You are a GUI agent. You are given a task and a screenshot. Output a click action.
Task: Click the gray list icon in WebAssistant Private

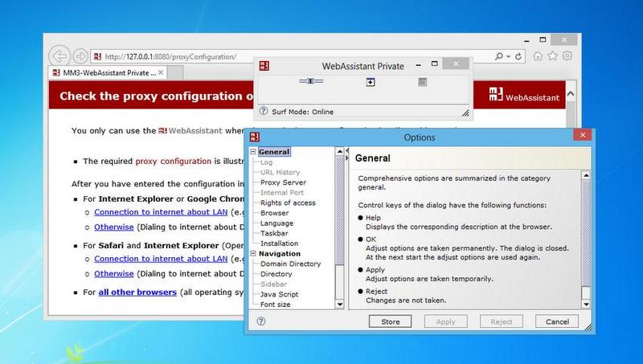click(x=423, y=82)
